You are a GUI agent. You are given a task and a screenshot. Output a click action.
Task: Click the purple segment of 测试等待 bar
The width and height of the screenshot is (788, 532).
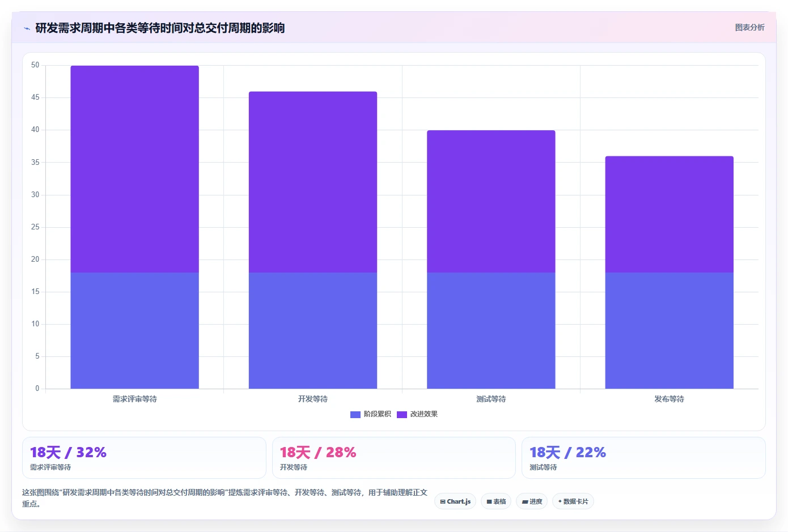(491, 201)
